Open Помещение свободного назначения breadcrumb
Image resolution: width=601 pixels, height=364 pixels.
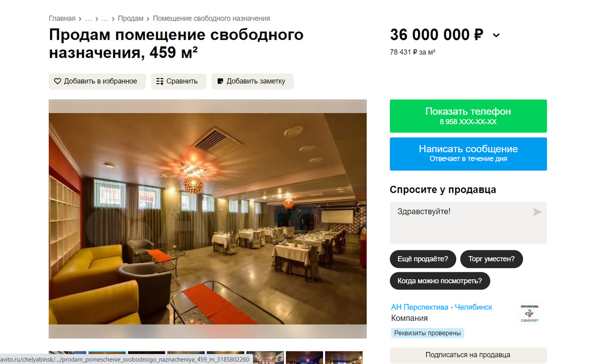(211, 19)
